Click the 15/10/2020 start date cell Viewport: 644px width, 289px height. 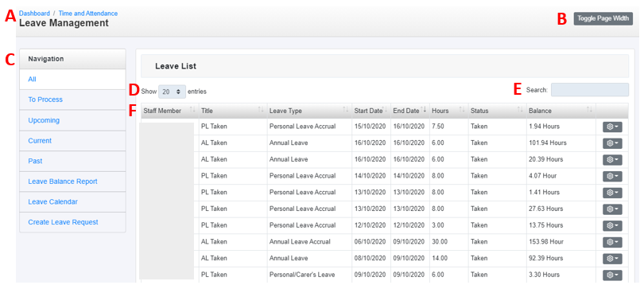click(371, 127)
